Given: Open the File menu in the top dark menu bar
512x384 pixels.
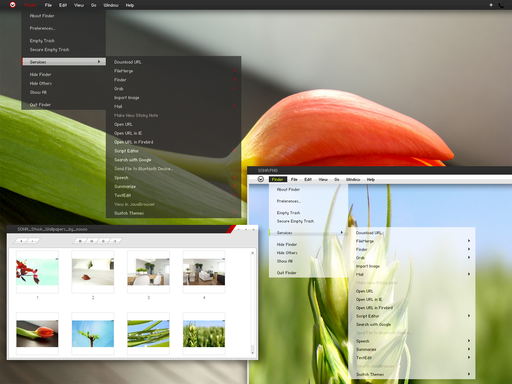Looking at the screenshot, I should [48, 5].
